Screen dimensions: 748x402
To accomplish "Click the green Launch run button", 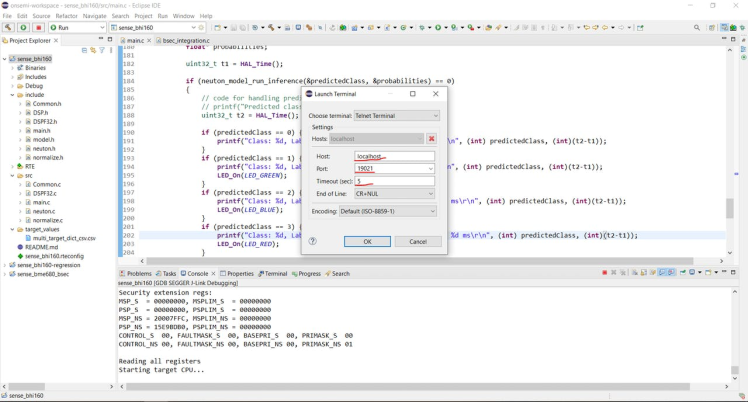I will pyautogui.click(x=23, y=28).
